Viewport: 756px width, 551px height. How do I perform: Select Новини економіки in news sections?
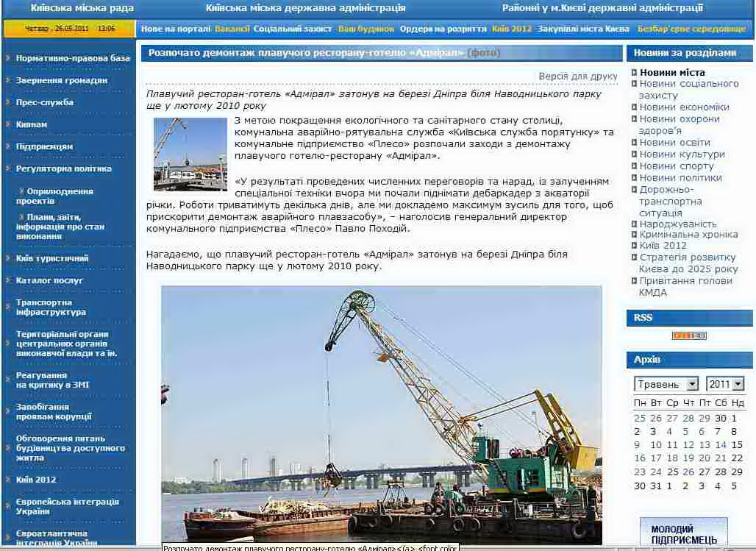[x=684, y=107]
